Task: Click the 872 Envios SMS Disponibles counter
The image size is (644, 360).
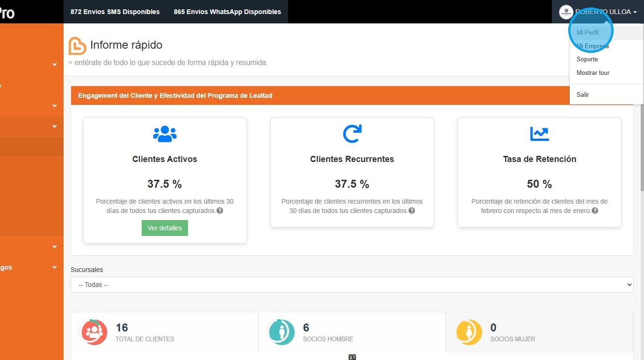Action: point(115,12)
